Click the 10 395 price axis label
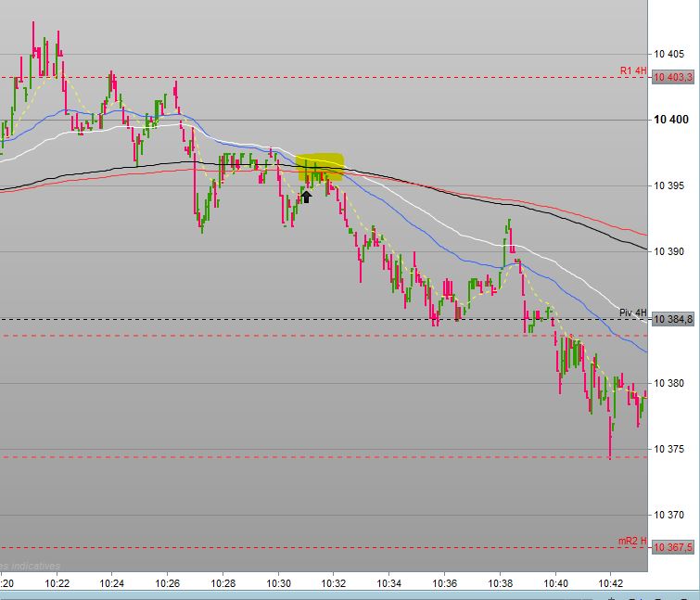Image resolution: width=700 pixels, height=600 pixels. coord(668,185)
